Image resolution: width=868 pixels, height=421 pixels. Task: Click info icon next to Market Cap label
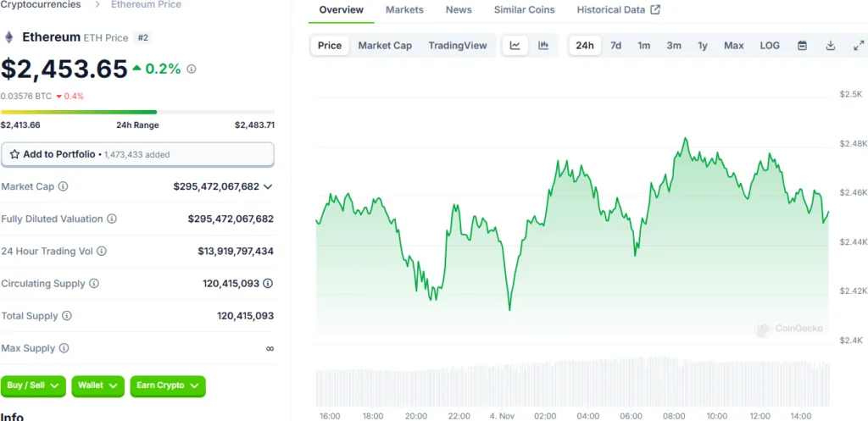click(x=63, y=186)
